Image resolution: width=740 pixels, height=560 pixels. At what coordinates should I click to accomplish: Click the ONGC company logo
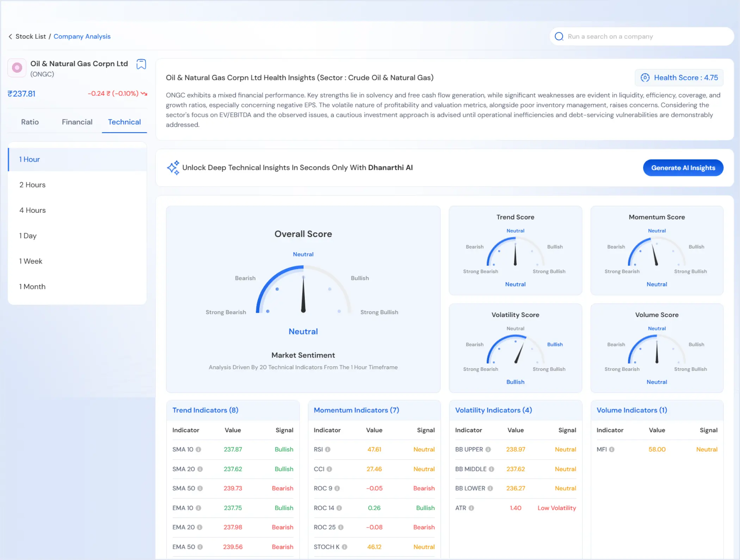point(17,68)
